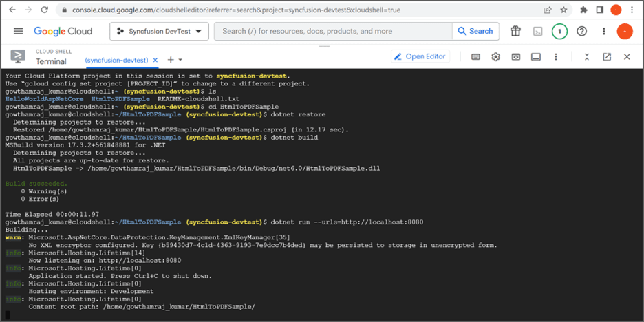Open the Chrome three-dot menu

coord(632,10)
